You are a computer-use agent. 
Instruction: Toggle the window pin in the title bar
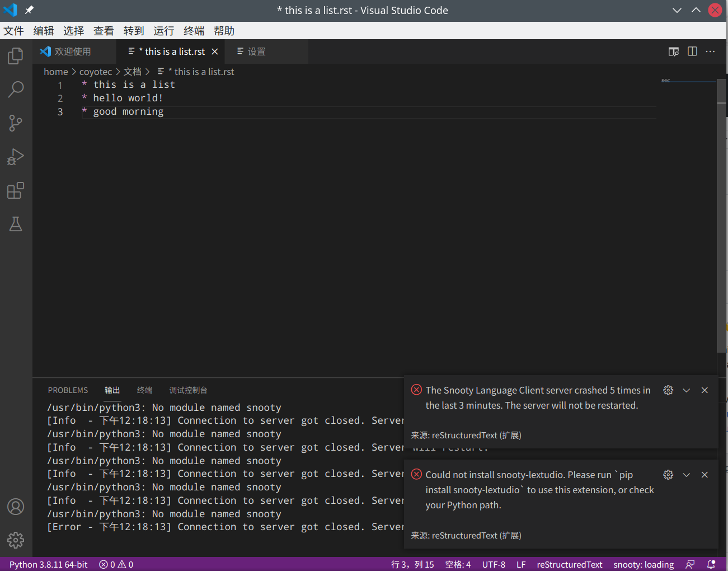pos(30,10)
